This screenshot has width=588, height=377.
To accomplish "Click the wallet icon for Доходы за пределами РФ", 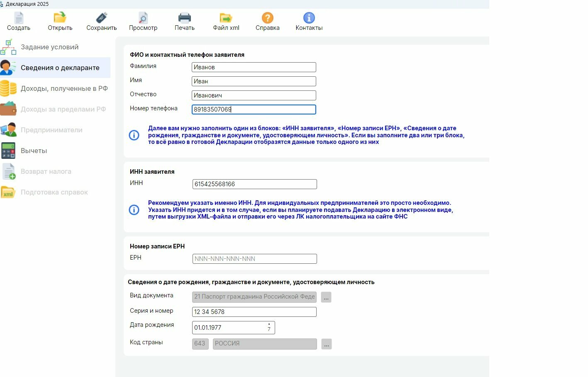I will (8, 109).
